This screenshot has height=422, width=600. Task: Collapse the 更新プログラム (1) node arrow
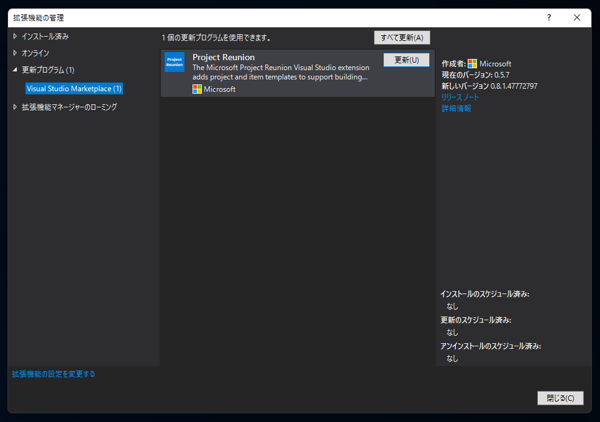[x=15, y=70]
